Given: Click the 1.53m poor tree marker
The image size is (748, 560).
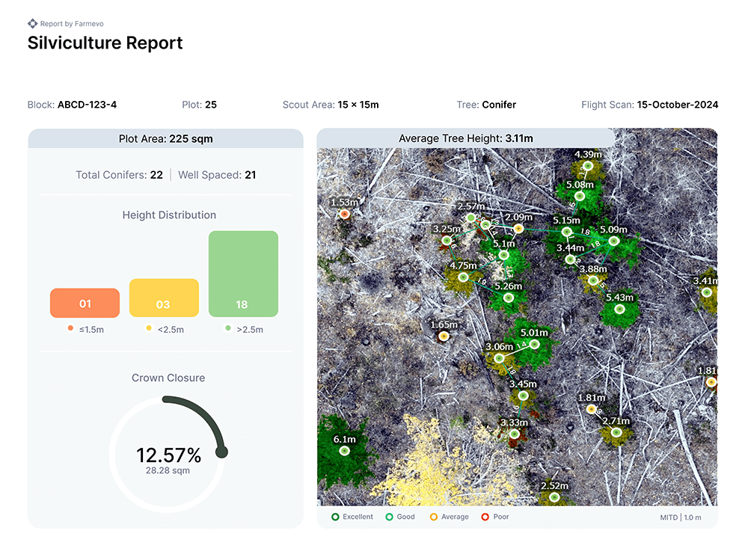Looking at the screenshot, I should pyautogui.click(x=344, y=214).
